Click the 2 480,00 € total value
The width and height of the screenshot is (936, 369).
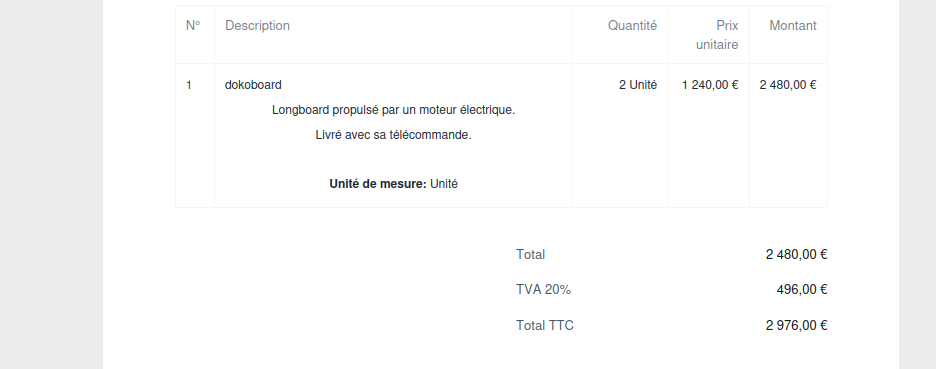pyautogui.click(x=796, y=254)
